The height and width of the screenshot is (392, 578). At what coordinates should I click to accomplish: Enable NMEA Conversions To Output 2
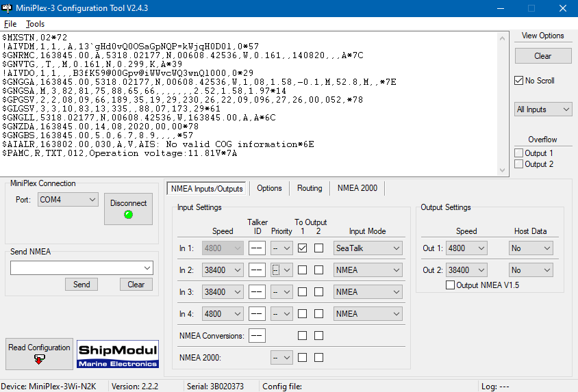(x=319, y=336)
